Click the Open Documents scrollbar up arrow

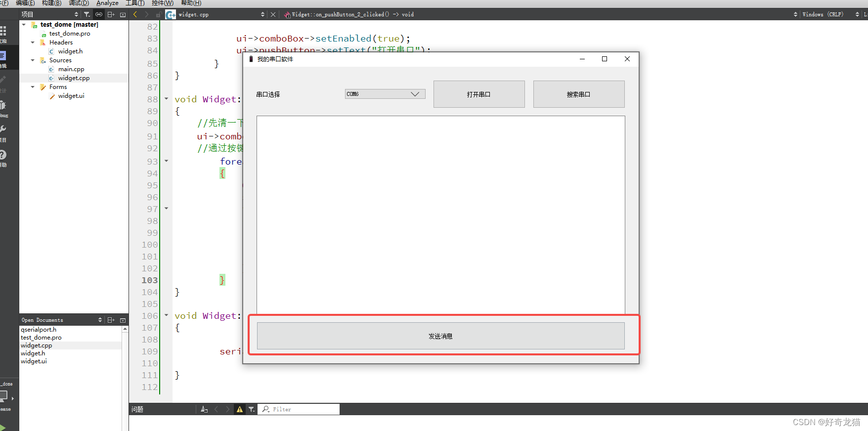[x=125, y=329]
